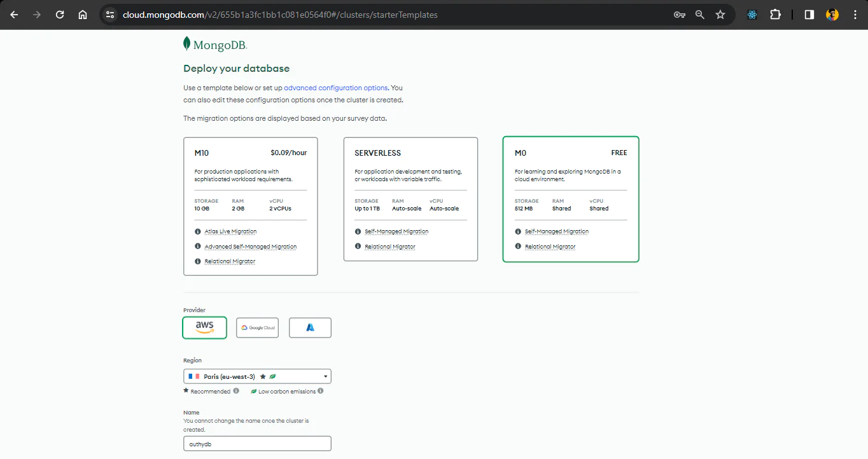The image size is (868, 459).
Task: Click the browser forward arrow
Action: pyautogui.click(x=37, y=15)
